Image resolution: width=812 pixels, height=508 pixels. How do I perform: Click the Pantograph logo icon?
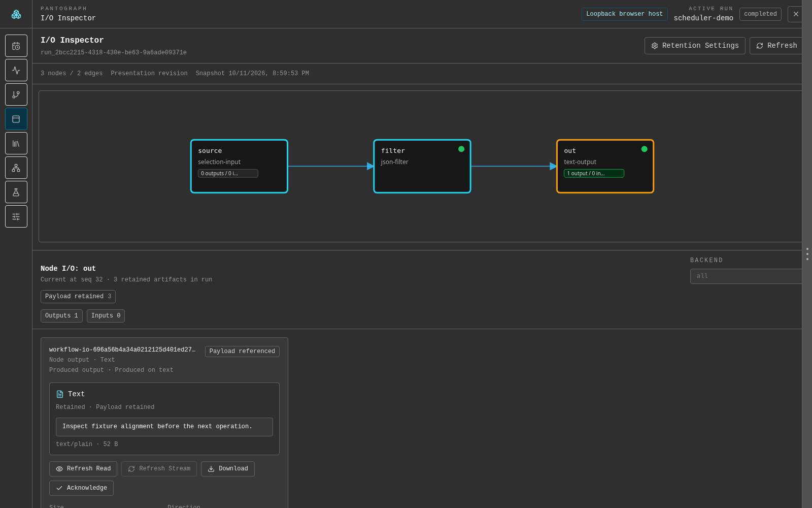[x=16, y=14]
